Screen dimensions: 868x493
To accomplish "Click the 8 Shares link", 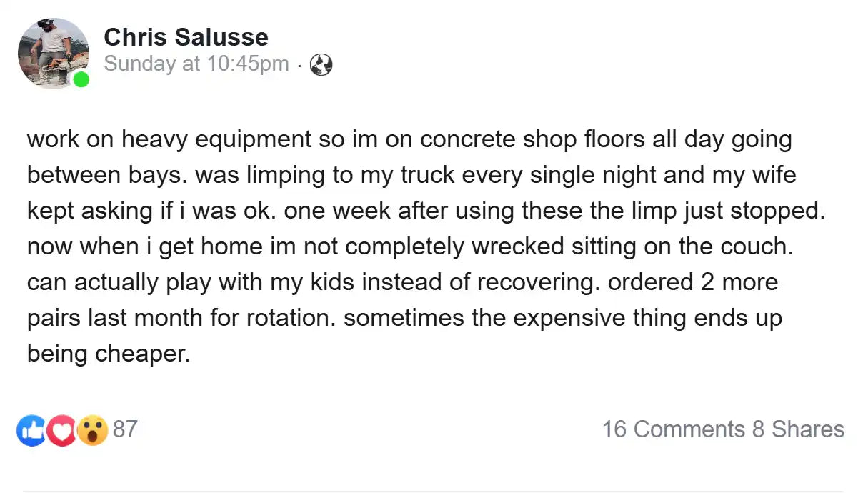I will (x=798, y=429).
